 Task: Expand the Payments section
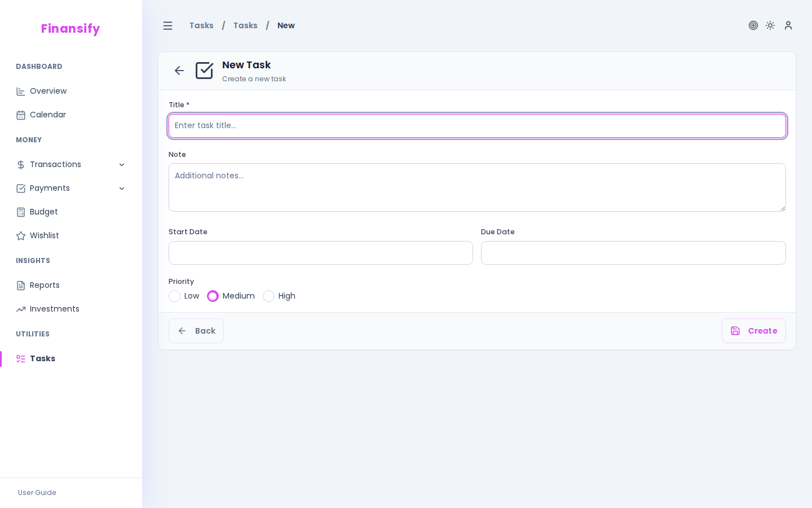(x=122, y=188)
